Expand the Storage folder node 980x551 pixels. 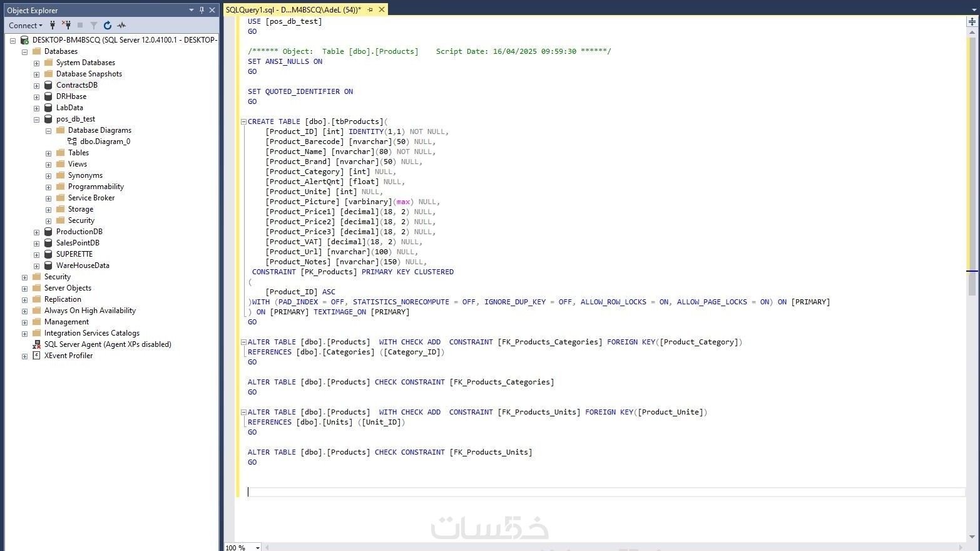48,209
